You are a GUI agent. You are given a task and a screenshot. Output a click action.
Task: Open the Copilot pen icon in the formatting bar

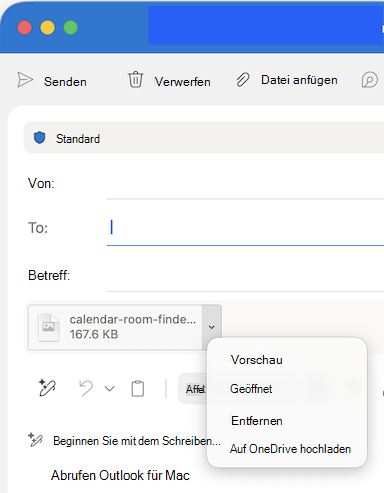pyautogui.click(x=47, y=388)
